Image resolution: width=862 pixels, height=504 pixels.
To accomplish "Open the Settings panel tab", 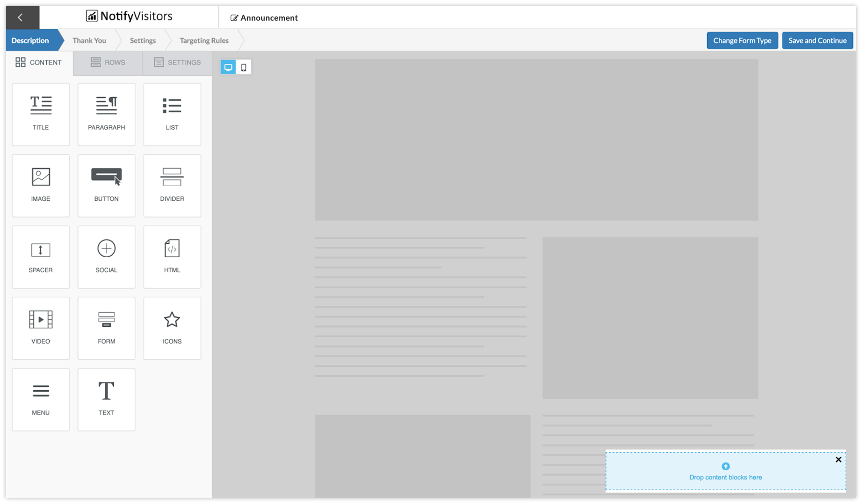I will coord(177,63).
